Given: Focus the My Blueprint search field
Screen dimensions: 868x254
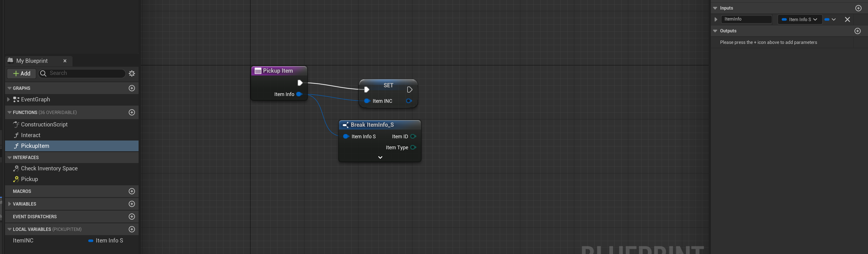Looking at the screenshot, I should (82, 73).
